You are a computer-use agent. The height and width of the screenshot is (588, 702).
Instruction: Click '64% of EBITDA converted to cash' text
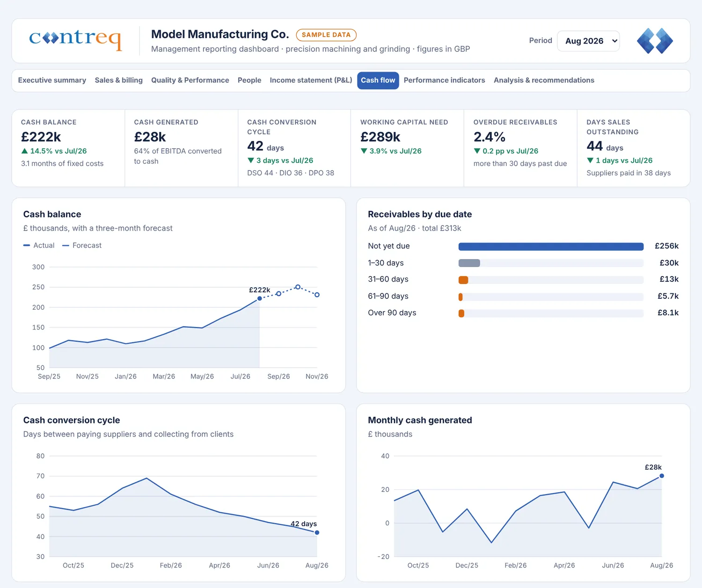(x=178, y=156)
